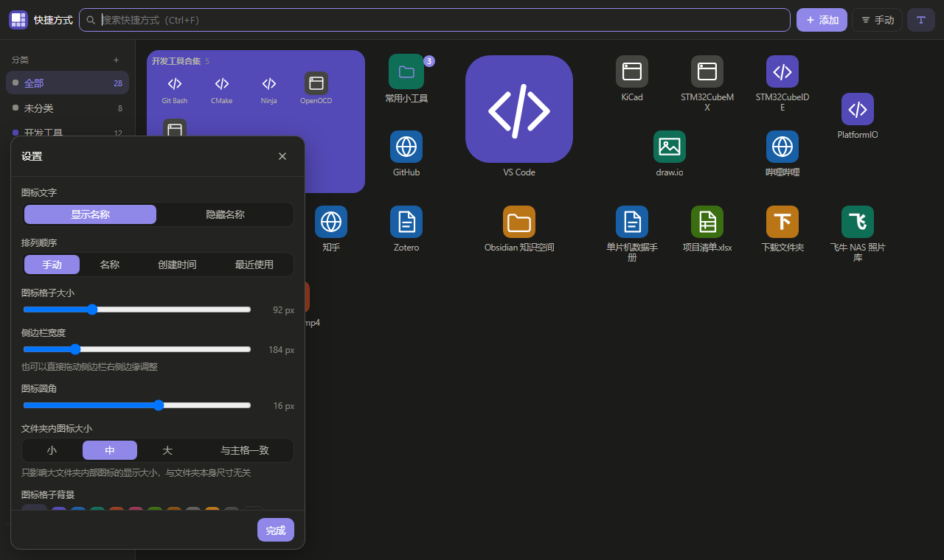Image resolution: width=944 pixels, height=560 pixels.
Task: Select the 未分类 category in the sidebar
Action: [67, 108]
